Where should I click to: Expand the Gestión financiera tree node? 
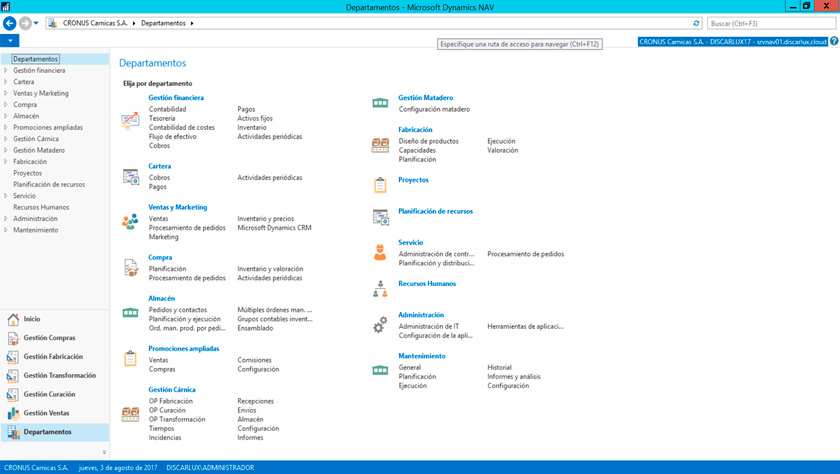[6, 70]
